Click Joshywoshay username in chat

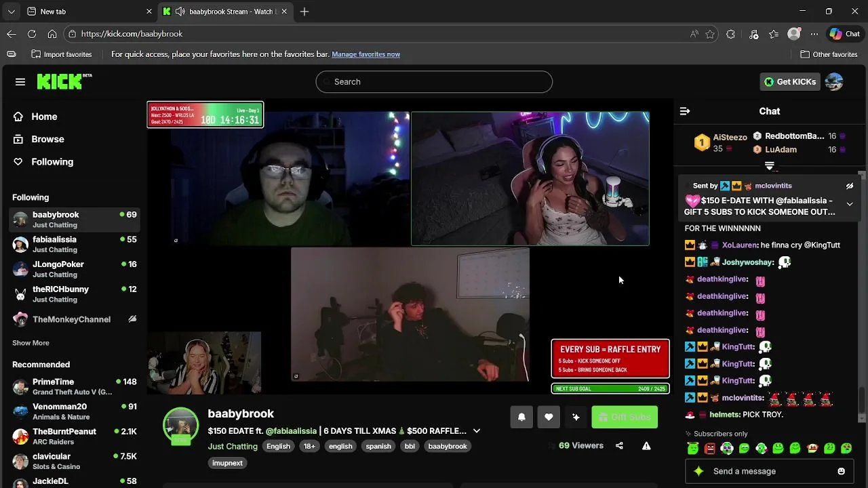(x=747, y=262)
